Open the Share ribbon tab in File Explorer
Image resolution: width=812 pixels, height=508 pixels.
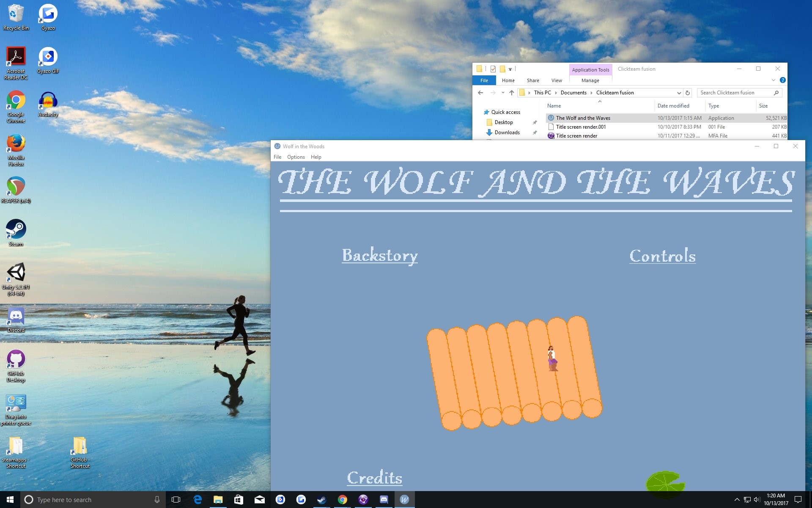click(532, 80)
